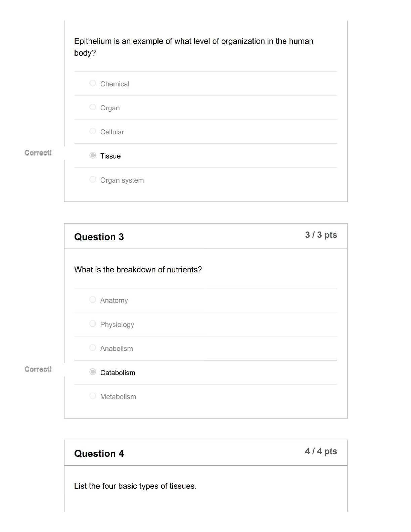Pick the Cellular radio option
The width and height of the screenshot is (411, 532).
point(93,131)
